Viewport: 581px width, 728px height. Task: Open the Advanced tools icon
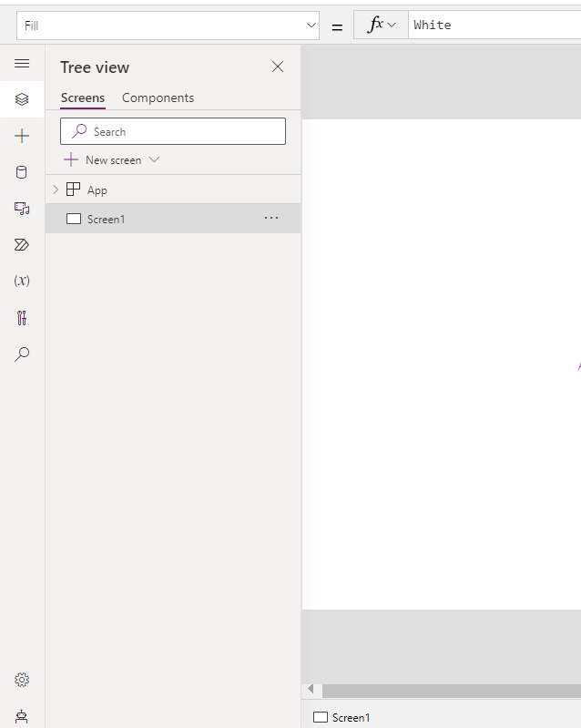pos(22,318)
